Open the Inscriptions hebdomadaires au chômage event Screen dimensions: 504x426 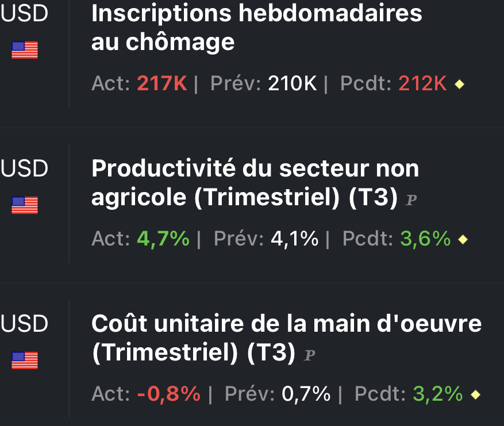pos(256,28)
